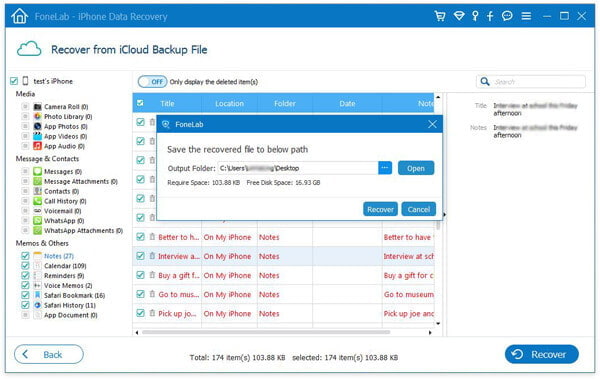Select Notes (27) in the sidebar
Screen dimensions: 600x379
click(x=59, y=256)
